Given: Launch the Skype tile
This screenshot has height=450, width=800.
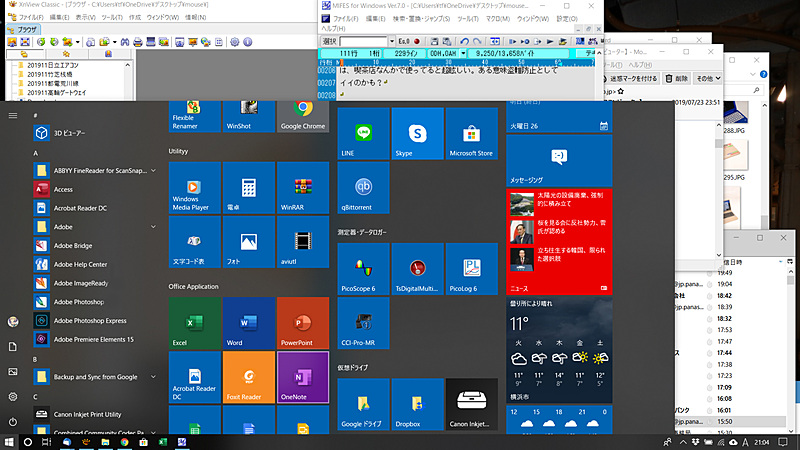Looking at the screenshot, I should (417, 133).
